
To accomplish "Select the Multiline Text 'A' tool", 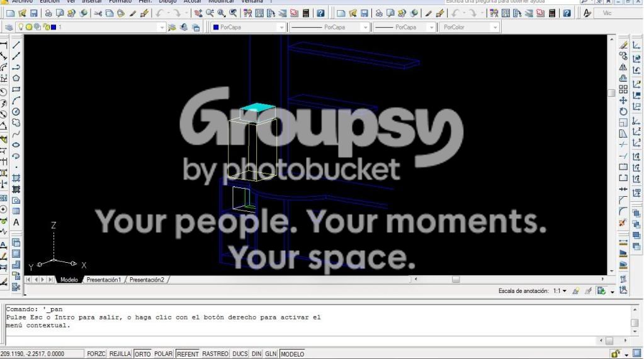I will [x=16, y=223].
